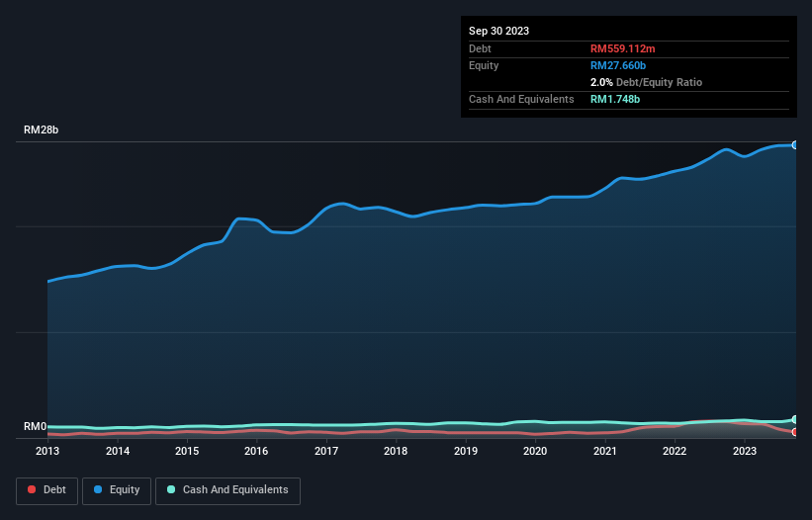Click the blue dot in the Equity legend

(x=99, y=490)
